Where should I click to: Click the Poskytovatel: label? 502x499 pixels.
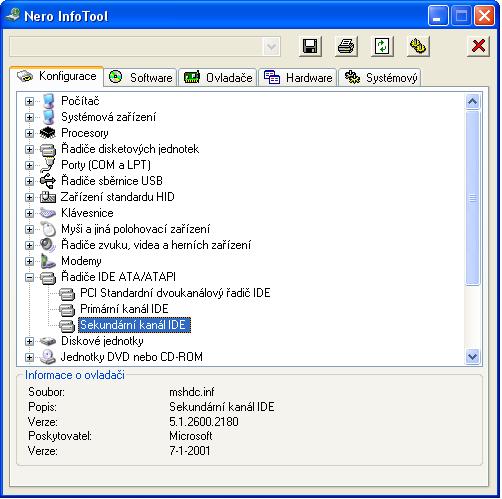(60, 436)
